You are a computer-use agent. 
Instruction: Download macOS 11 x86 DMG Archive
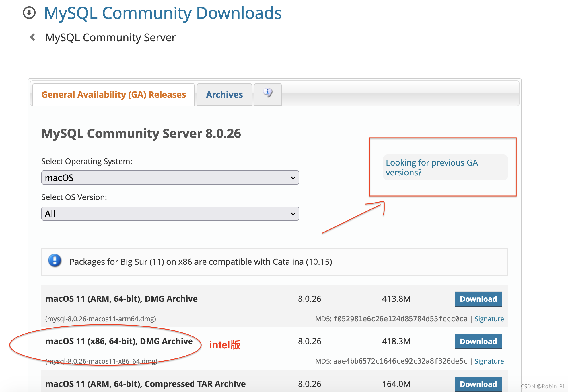coord(478,341)
